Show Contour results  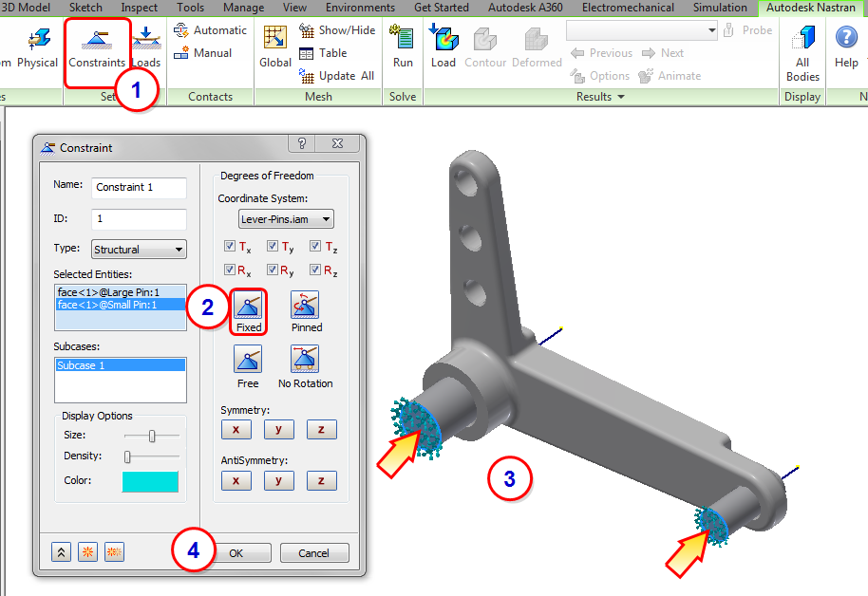point(485,47)
